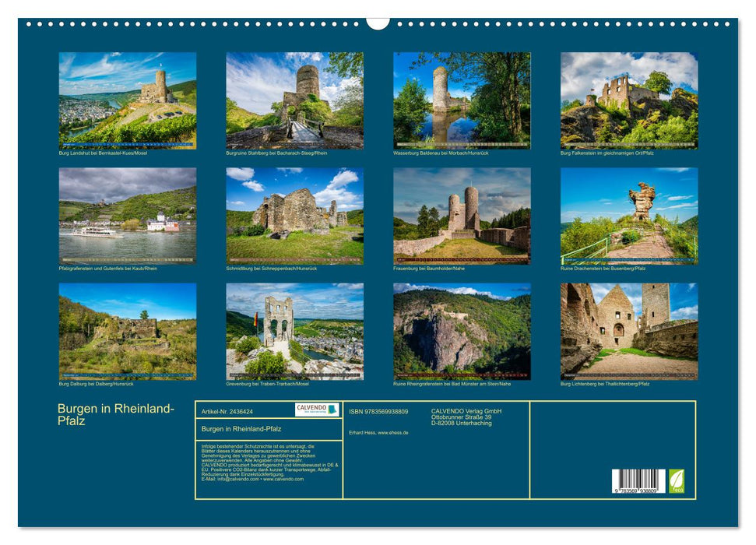Click caption 'Frauenburg bei Baumholder/Nahe'
Viewport: 756px width, 545px height.
coord(429,269)
